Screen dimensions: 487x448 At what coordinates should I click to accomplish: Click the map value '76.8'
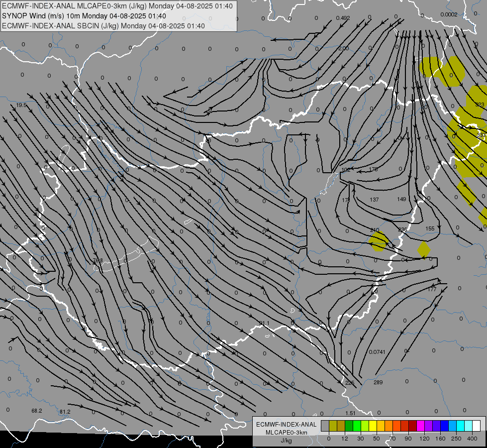[98, 260]
